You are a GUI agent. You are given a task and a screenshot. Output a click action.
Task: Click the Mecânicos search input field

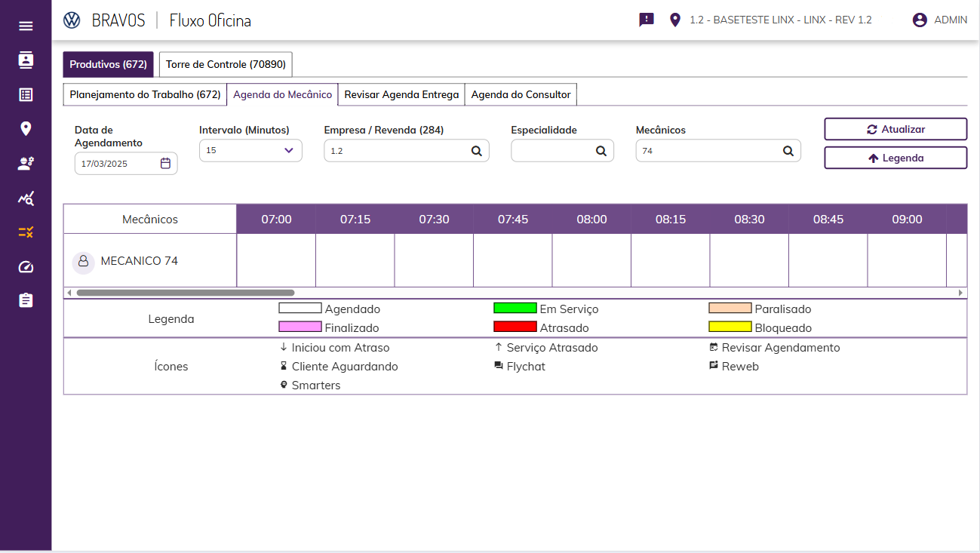(709, 151)
